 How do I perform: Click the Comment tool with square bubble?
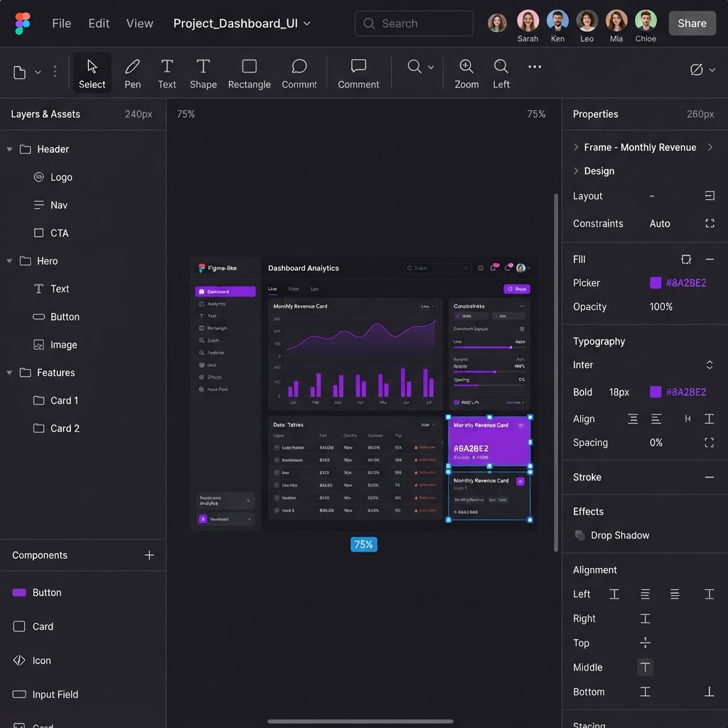pyautogui.click(x=358, y=73)
